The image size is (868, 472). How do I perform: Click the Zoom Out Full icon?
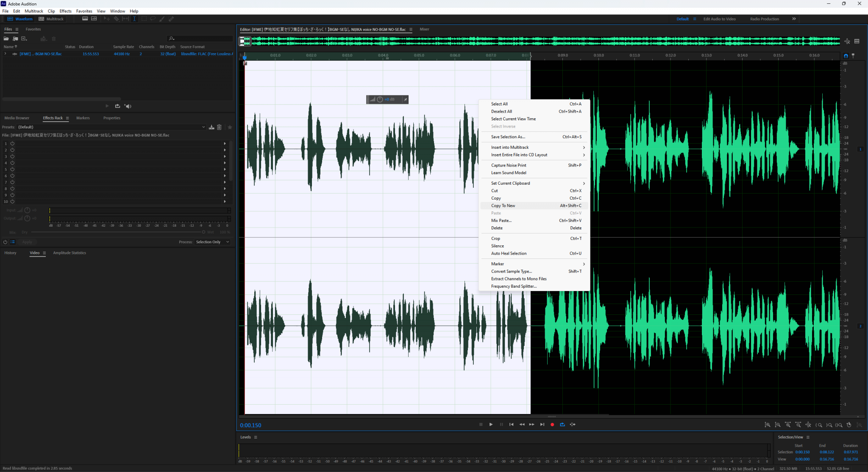tap(809, 425)
